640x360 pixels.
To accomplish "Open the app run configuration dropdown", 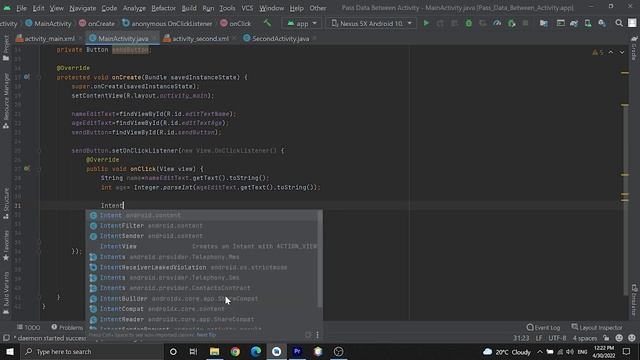I will (302, 23).
